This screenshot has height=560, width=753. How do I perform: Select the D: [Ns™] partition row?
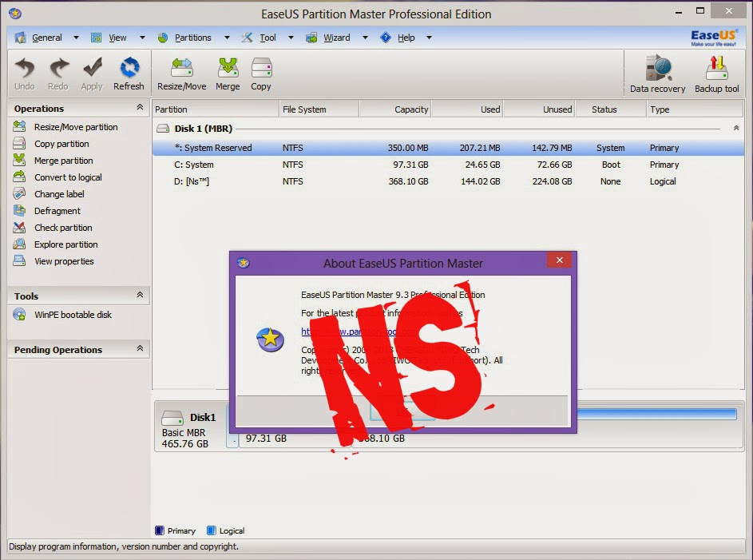coord(448,181)
